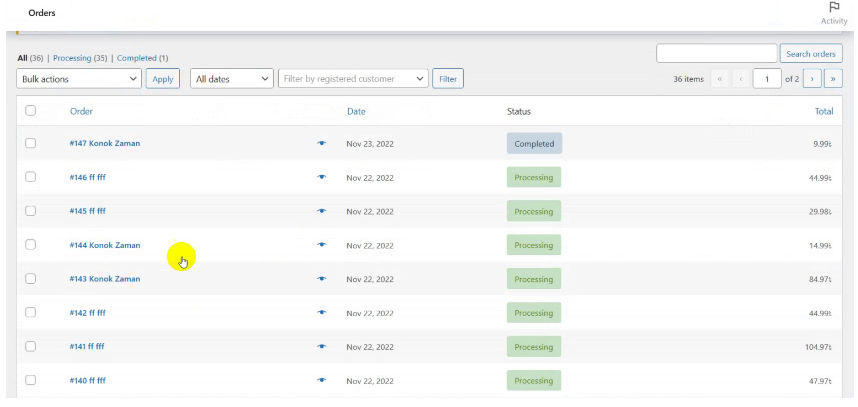Image resolution: width=858 pixels, height=407 pixels.
Task: Open Filter by registered customer dropdown
Action: point(353,79)
